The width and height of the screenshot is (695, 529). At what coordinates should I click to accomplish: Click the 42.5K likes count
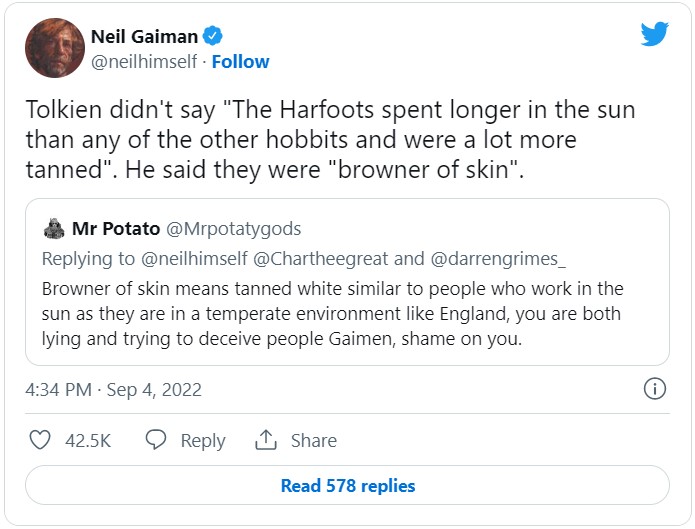[x=88, y=440]
